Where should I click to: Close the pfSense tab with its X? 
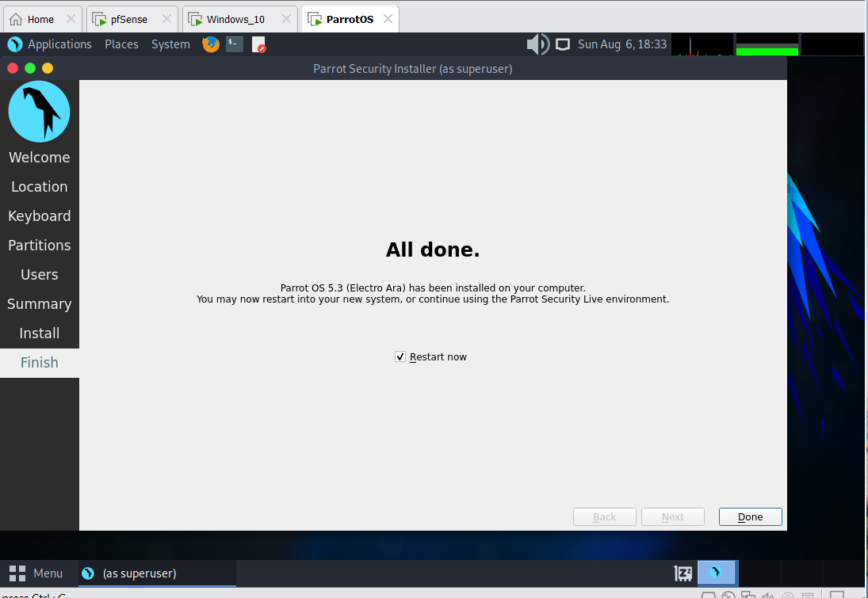[166, 19]
